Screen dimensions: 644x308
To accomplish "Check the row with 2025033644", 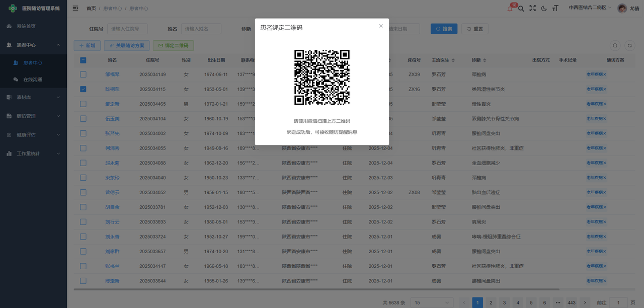I will click(x=83, y=281).
